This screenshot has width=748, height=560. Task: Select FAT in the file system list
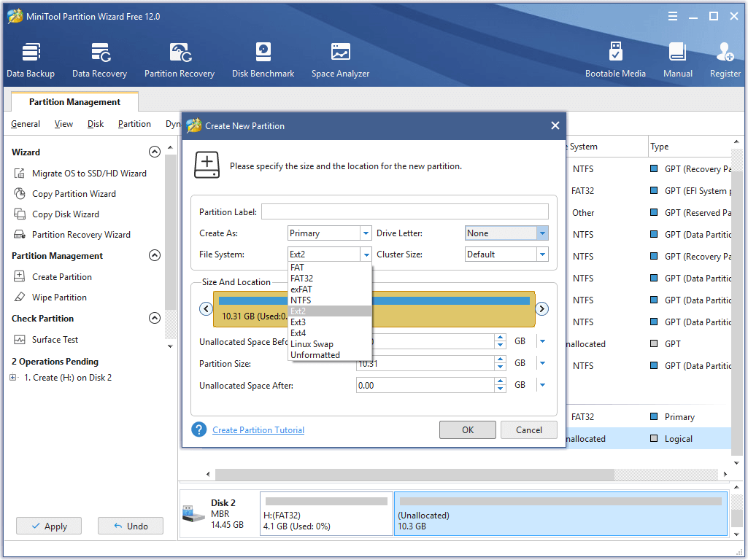tap(330, 268)
